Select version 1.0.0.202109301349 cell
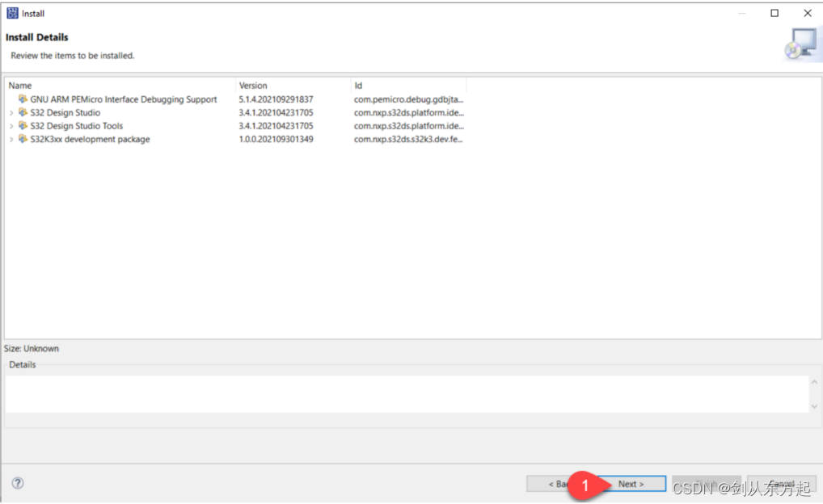Viewport: 823px width, 504px height. 276,139
